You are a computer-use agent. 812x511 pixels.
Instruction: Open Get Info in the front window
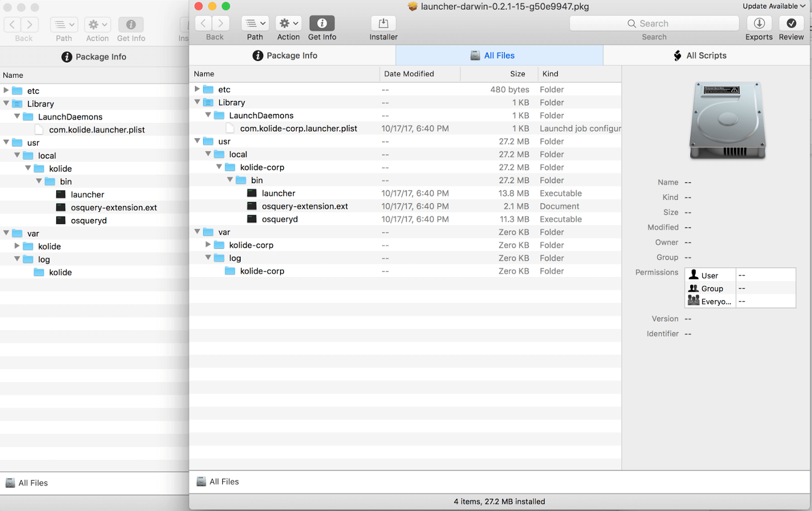(322, 23)
